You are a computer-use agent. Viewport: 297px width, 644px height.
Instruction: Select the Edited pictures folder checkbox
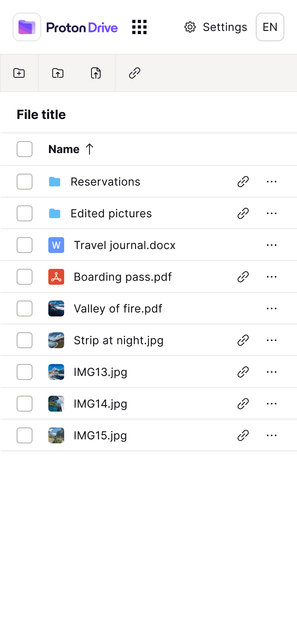[x=25, y=213]
